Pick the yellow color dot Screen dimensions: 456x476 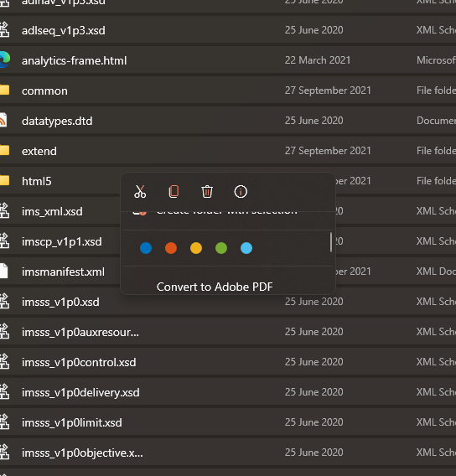(x=196, y=248)
